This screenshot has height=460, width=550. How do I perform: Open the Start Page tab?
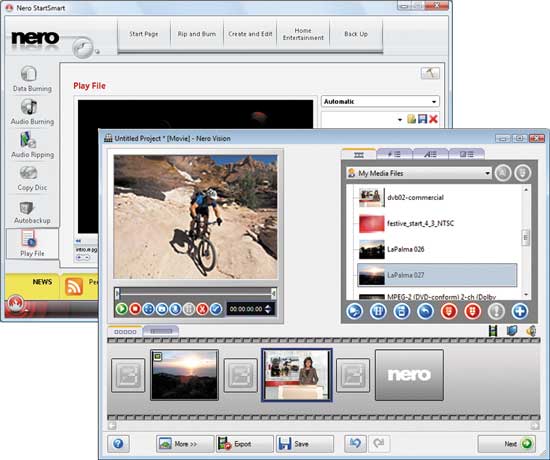143,34
